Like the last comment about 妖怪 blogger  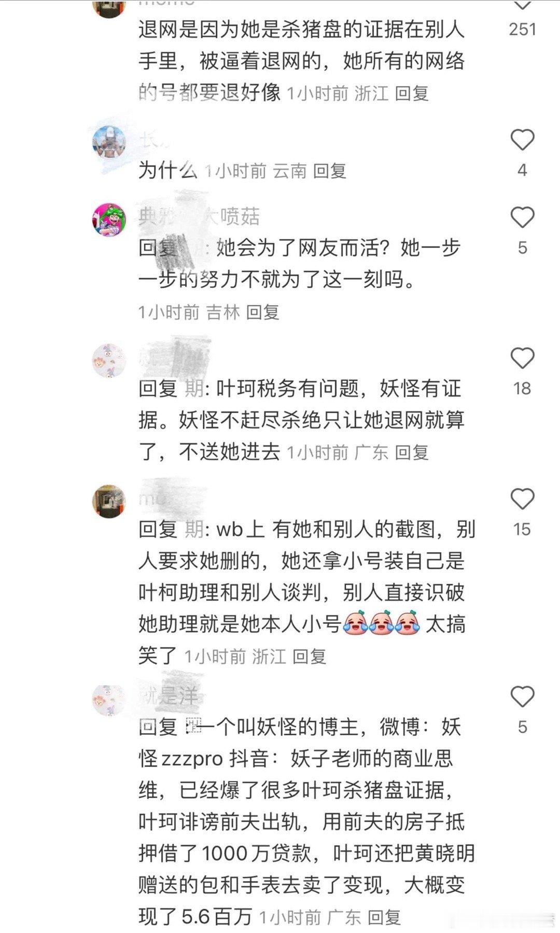tap(522, 697)
